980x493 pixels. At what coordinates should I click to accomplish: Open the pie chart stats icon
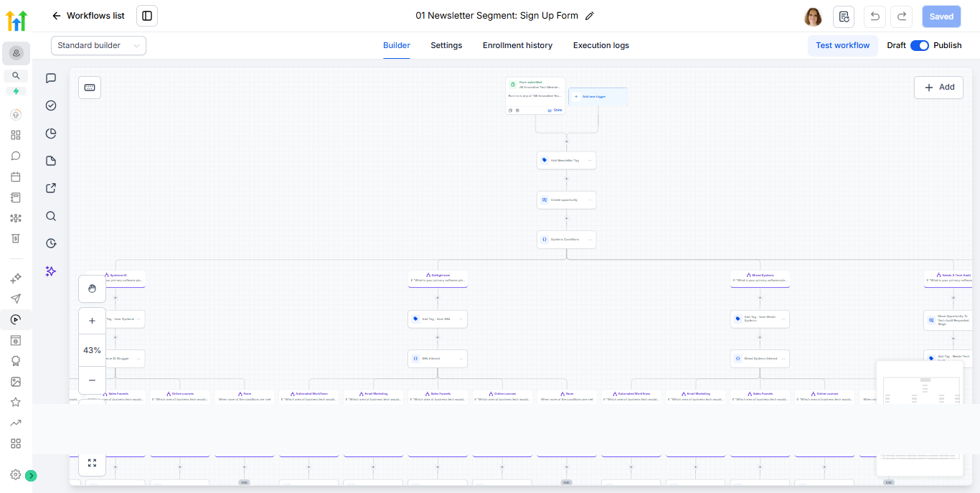(x=51, y=133)
